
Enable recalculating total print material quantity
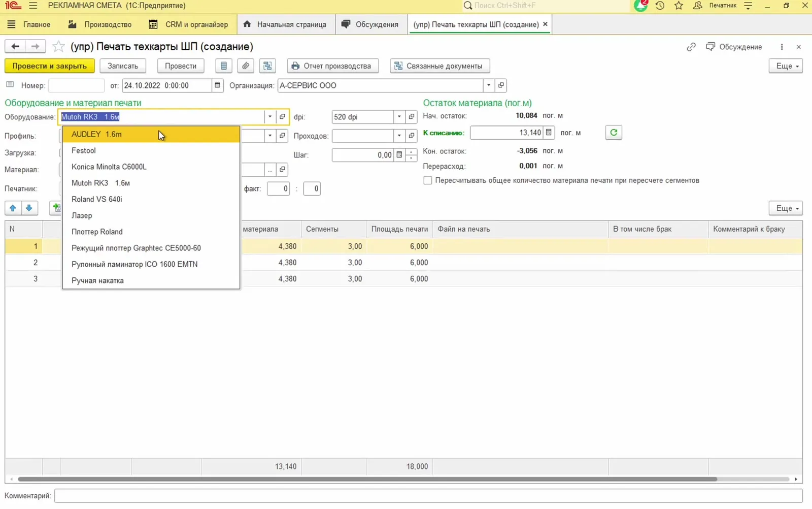click(x=428, y=180)
